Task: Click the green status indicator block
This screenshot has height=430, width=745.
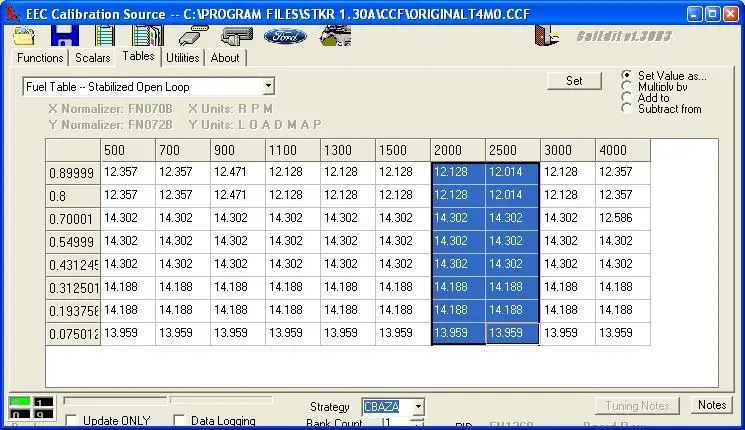Action: click(20, 402)
